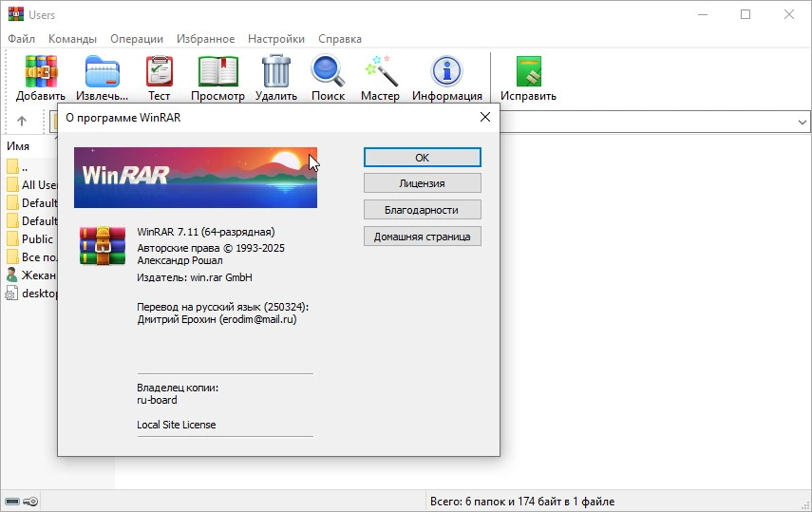Image resolution: width=812 pixels, height=512 pixels.
Task: Click the "Local Site License" text
Action: 176,425
